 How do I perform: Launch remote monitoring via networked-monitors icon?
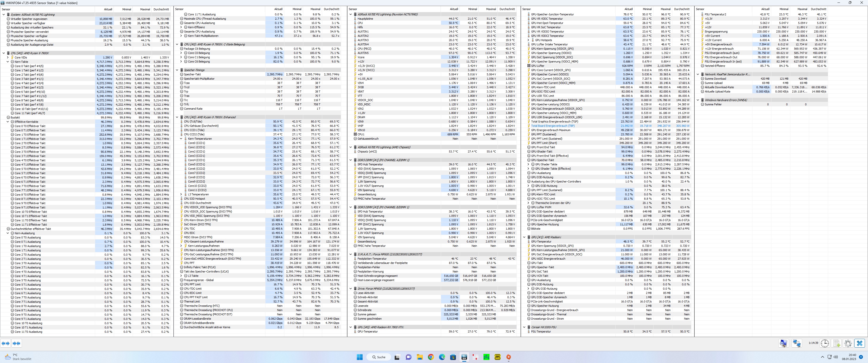pyautogui.click(x=797, y=344)
